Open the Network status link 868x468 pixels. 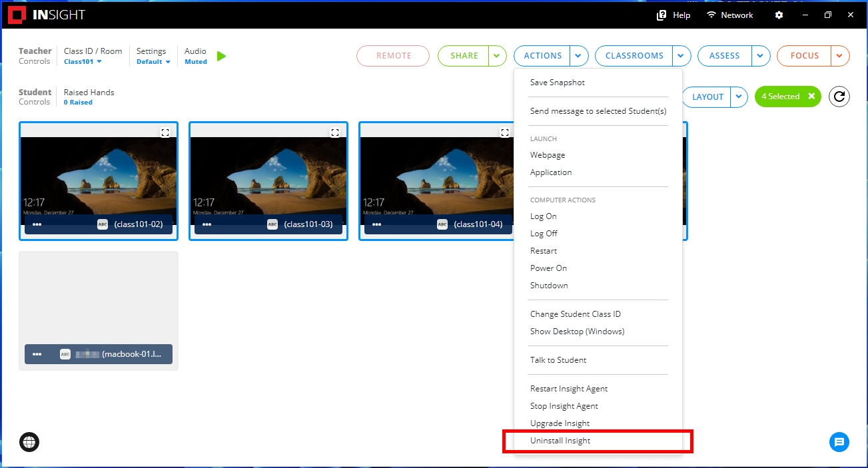(x=729, y=15)
